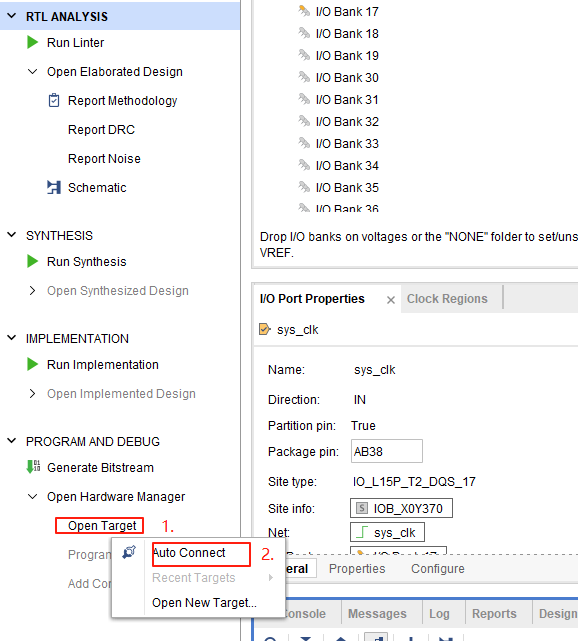Open the Reports tab

click(x=494, y=614)
